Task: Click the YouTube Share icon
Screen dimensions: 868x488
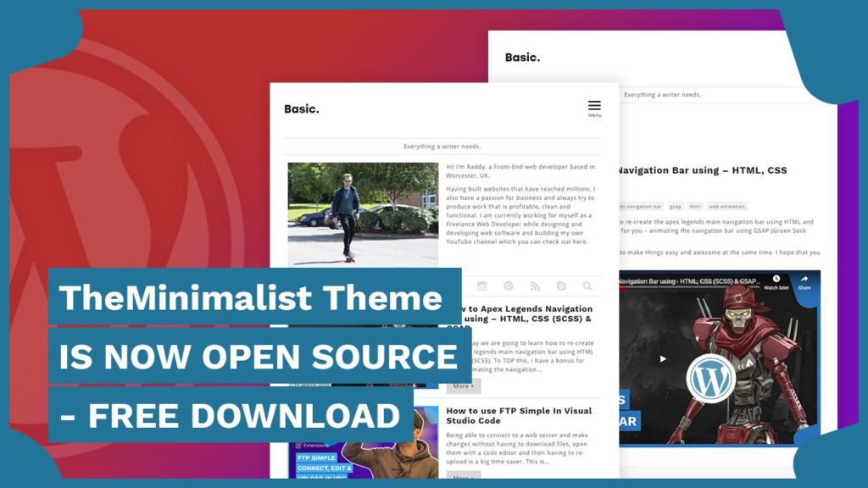Action: [804, 282]
